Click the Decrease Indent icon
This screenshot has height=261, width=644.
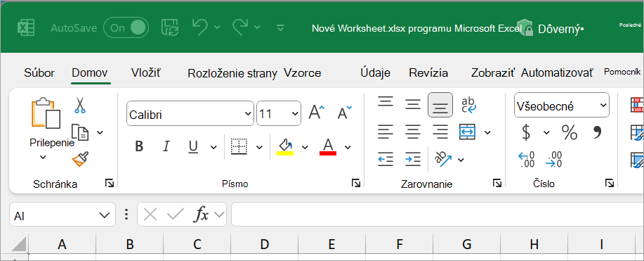pos(386,159)
